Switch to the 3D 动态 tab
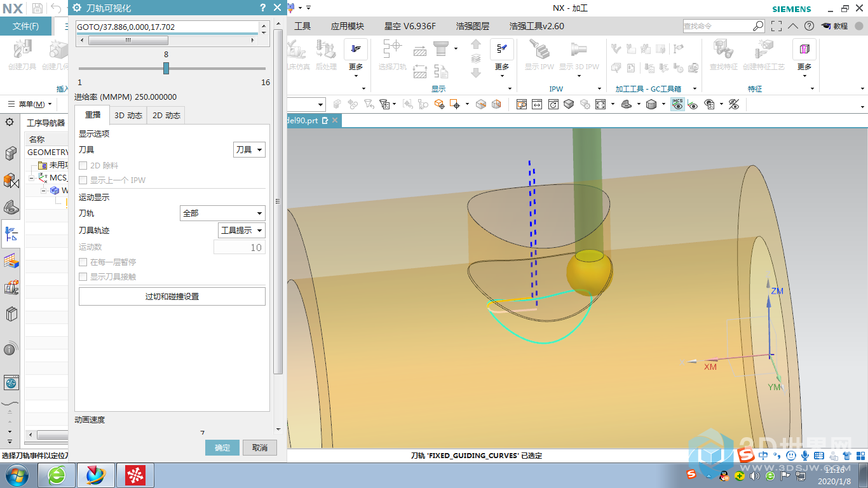Image resolution: width=868 pixels, height=488 pixels. coord(128,115)
